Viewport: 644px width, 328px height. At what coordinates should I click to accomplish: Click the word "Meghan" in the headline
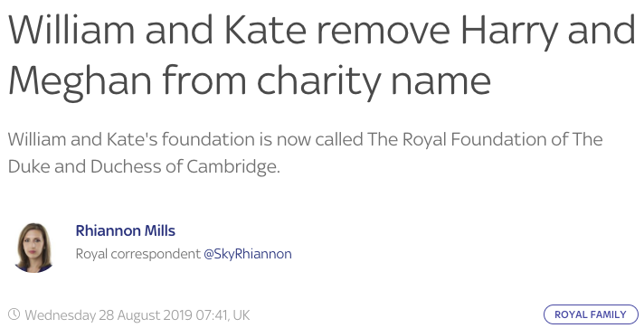80,81
